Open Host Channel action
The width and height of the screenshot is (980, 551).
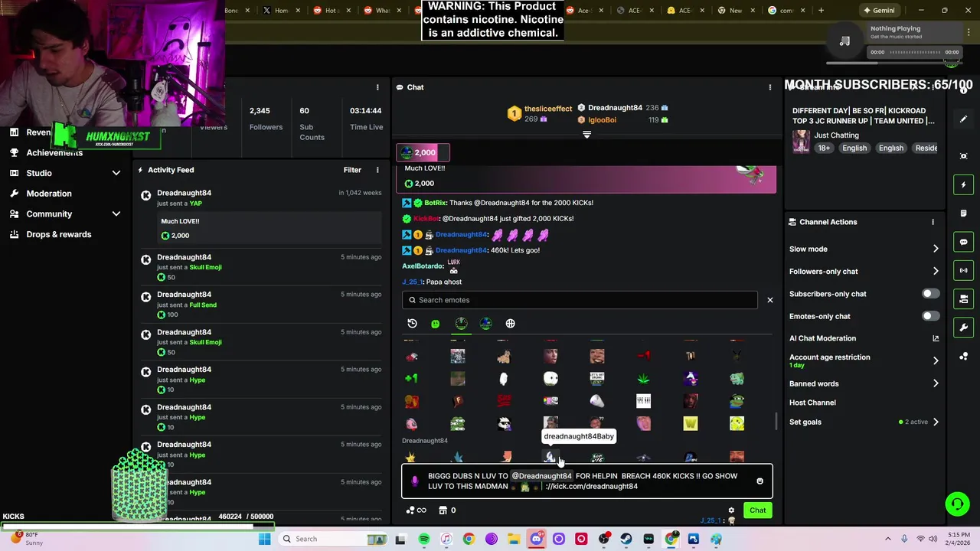[812, 403]
